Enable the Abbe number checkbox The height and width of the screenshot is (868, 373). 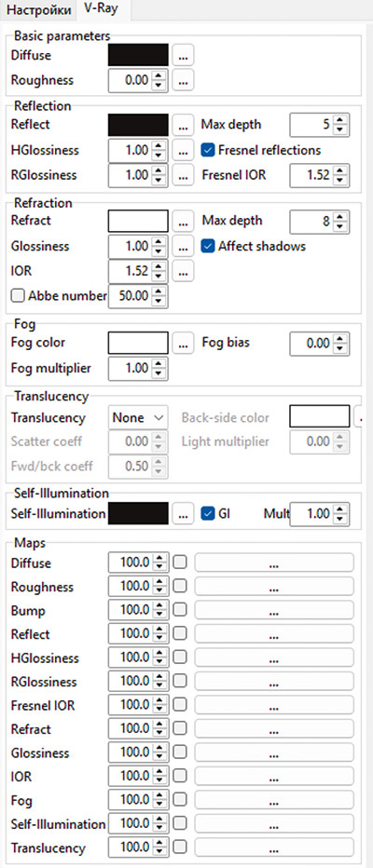(x=19, y=296)
